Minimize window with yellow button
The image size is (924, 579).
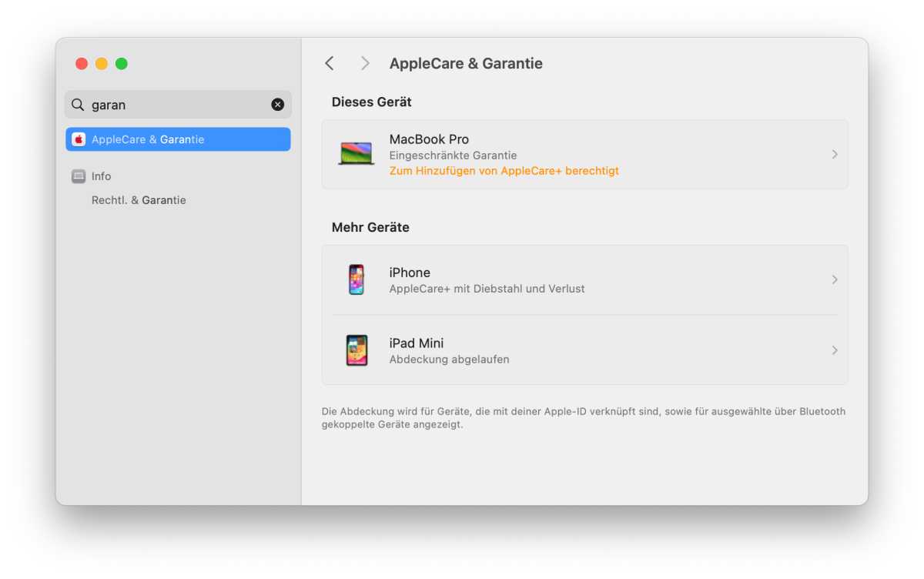click(102, 64)
